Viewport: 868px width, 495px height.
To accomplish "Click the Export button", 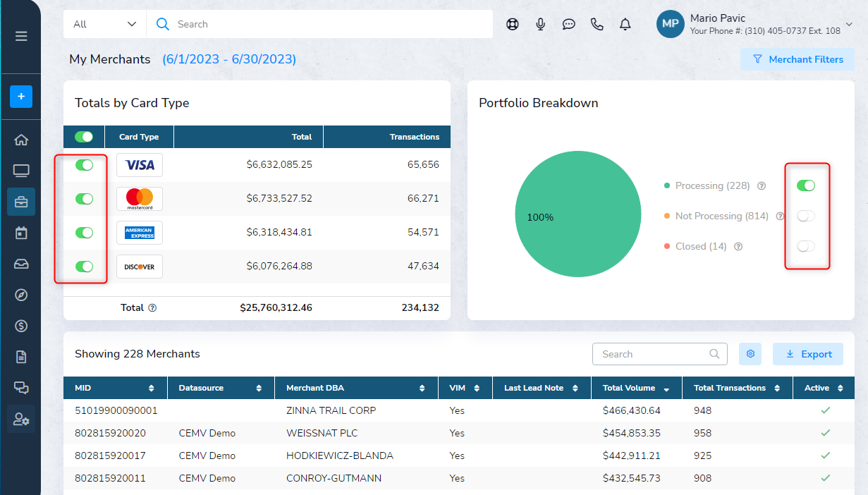I will pyautogui.click(x=808, y=354).
